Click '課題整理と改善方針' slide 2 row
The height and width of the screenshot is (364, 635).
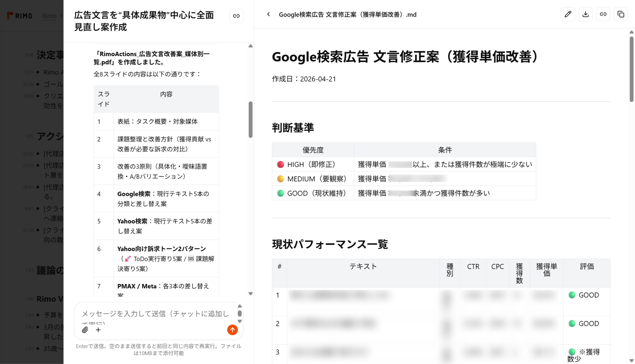pyautogui.click(x=156, y=144)
